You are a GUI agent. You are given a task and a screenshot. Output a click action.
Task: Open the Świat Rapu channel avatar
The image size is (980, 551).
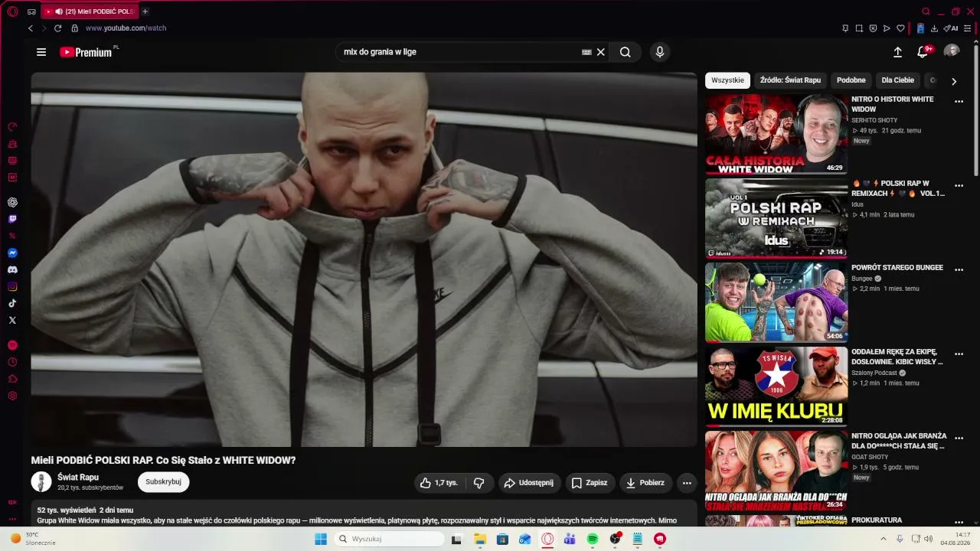pyautogui.click(x=41, y=482)
